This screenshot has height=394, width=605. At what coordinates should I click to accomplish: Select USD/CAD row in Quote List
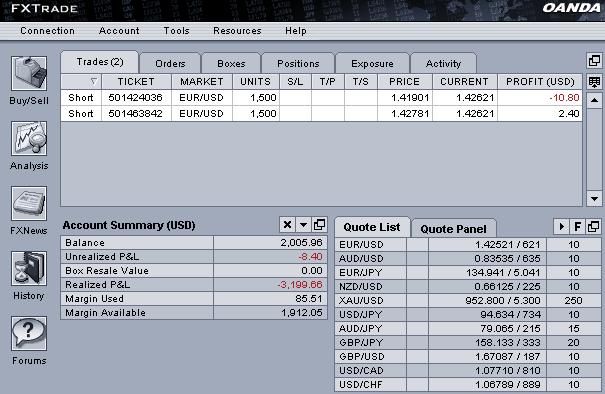coord(468,370)
